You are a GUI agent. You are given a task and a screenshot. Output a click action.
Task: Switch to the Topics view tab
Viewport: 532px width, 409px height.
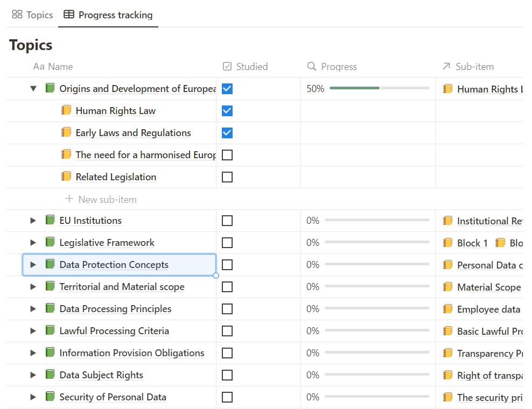pos(33,15)
